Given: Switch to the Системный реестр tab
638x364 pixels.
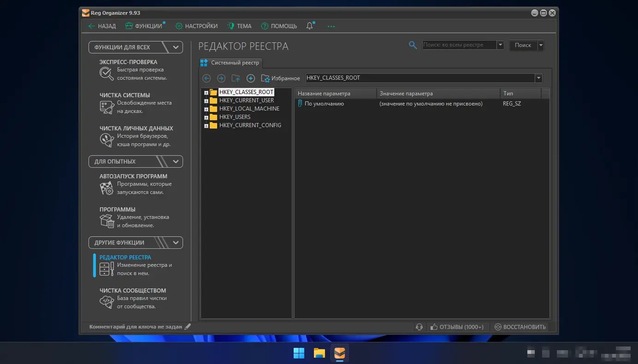Looking at the screenshot, I should 231,63.
